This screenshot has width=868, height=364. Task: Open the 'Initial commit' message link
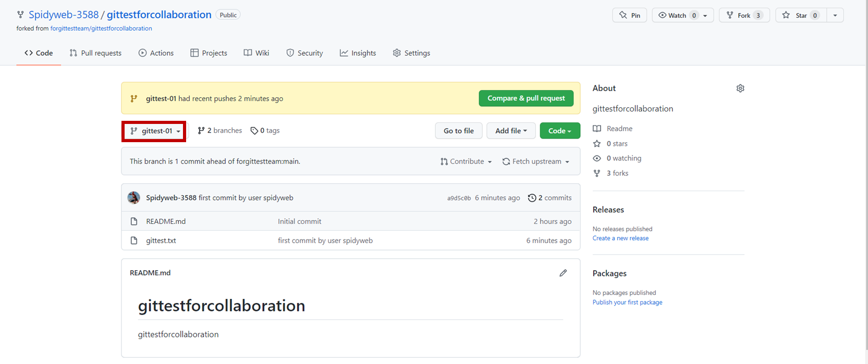point(299,221)
